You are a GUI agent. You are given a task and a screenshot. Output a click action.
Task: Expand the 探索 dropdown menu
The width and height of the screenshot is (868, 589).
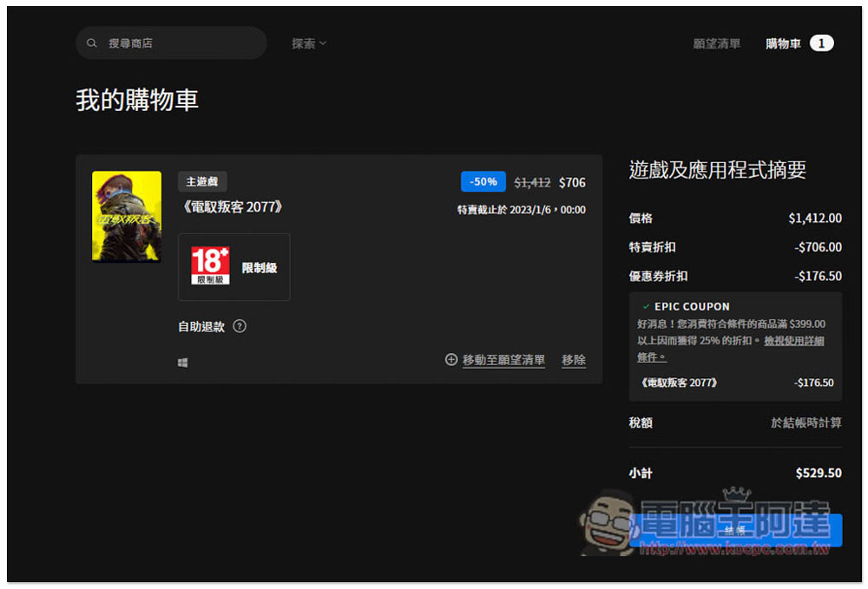tap(309, 43)
